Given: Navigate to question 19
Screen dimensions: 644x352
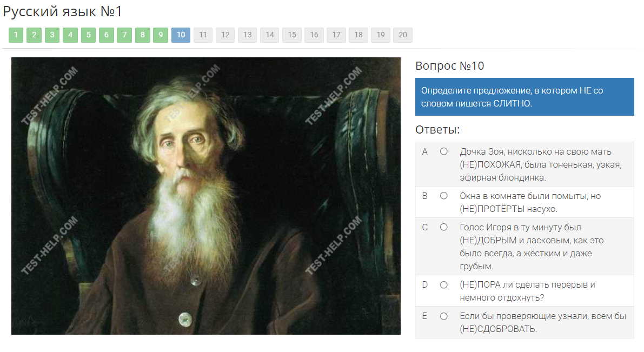Looking at the screenshot, I should pyautogui.click(x=380, y=35).
